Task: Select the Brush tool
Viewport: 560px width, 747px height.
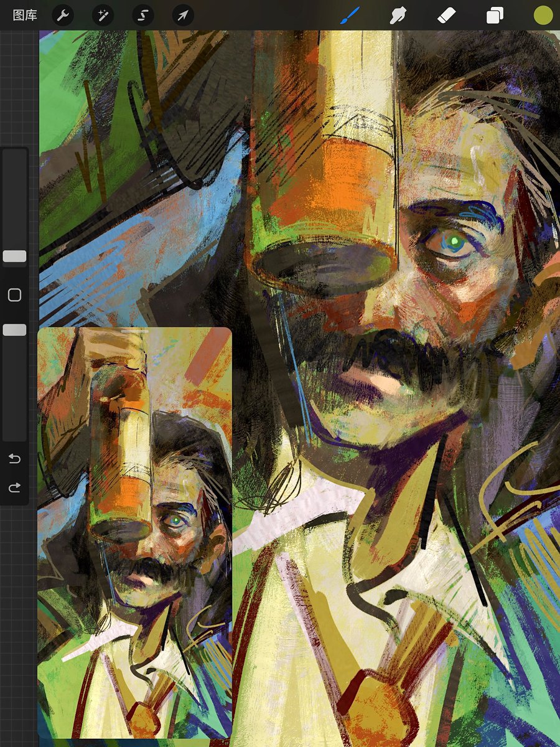Action: (x=350, y=16)
